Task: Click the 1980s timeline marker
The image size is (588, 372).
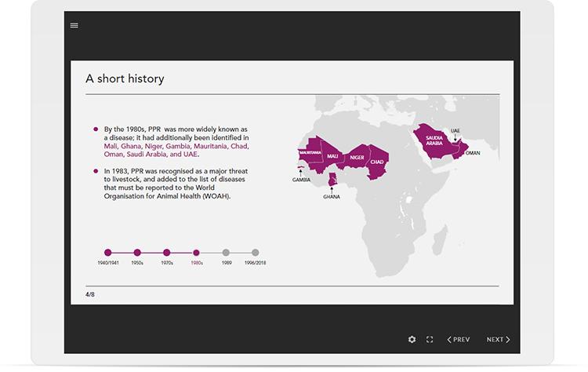Action: click(197, 253)
